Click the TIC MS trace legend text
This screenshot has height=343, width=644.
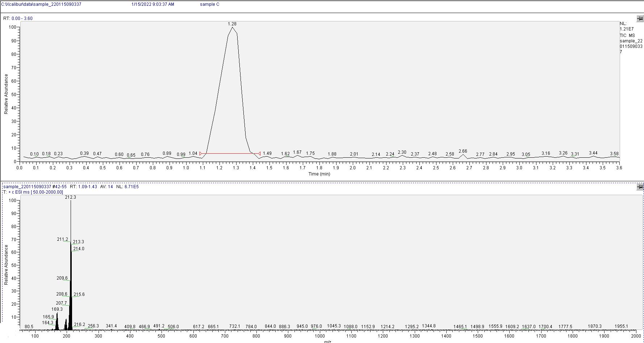[627, 36]
